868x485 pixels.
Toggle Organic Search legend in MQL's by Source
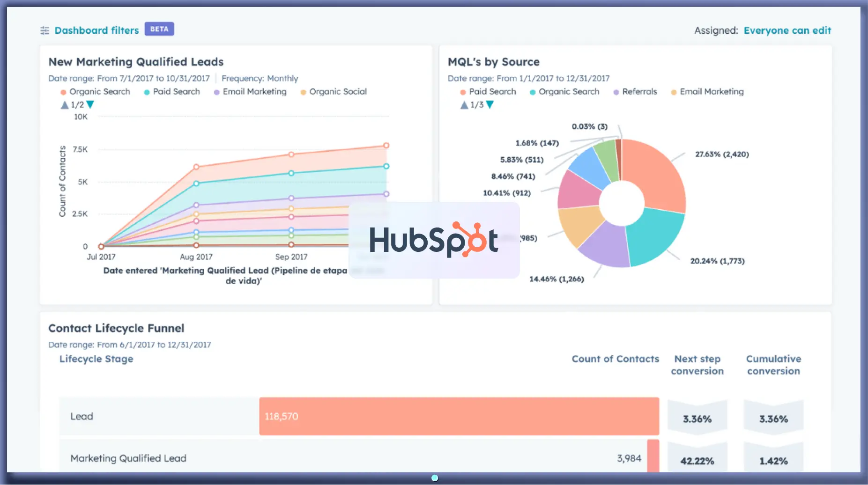[x=564, y=92]
